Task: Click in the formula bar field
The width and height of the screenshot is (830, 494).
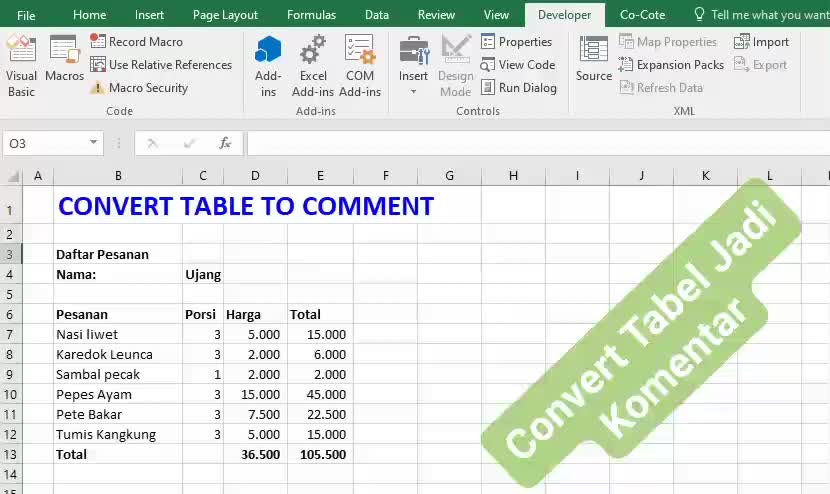Action: click(538, 143)
